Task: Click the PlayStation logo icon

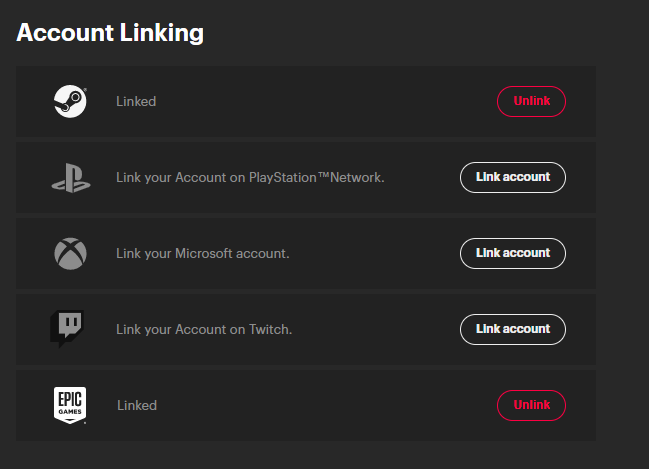Action: pos(70,178)
